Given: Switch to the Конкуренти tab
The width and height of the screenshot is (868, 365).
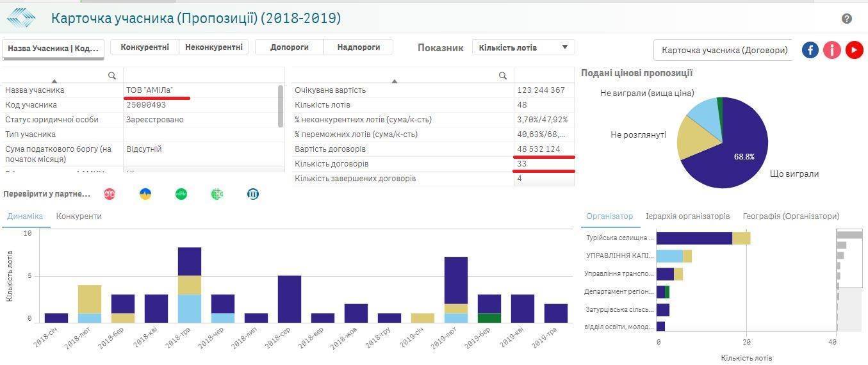Looking at the screenshot, I should pyautogui.click(x=79, y=216).
